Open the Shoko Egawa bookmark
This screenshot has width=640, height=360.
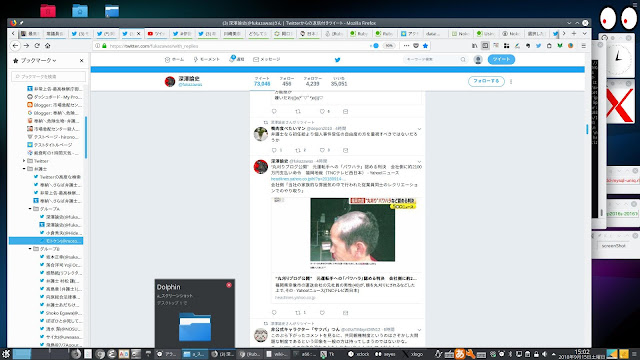[60, 313]
